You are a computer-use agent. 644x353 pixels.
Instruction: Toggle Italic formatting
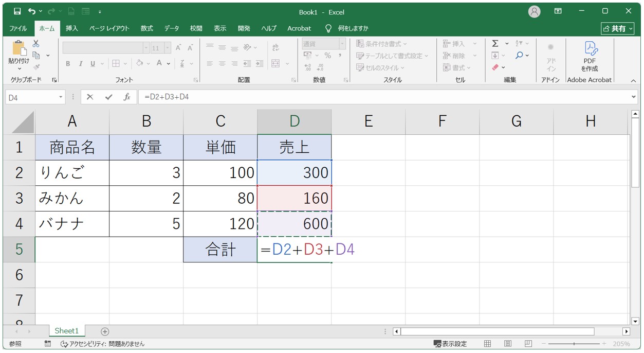point(80,64)
